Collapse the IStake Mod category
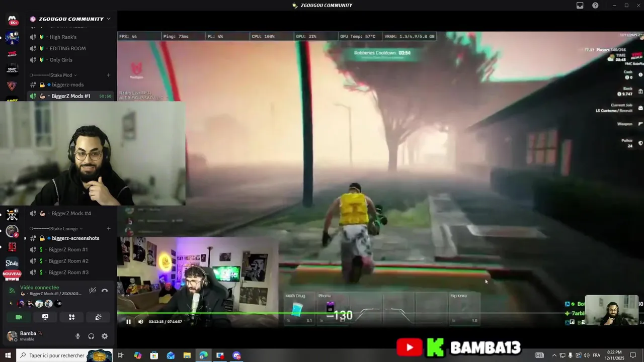Viewport: 644px width, 362px height. 55,75
